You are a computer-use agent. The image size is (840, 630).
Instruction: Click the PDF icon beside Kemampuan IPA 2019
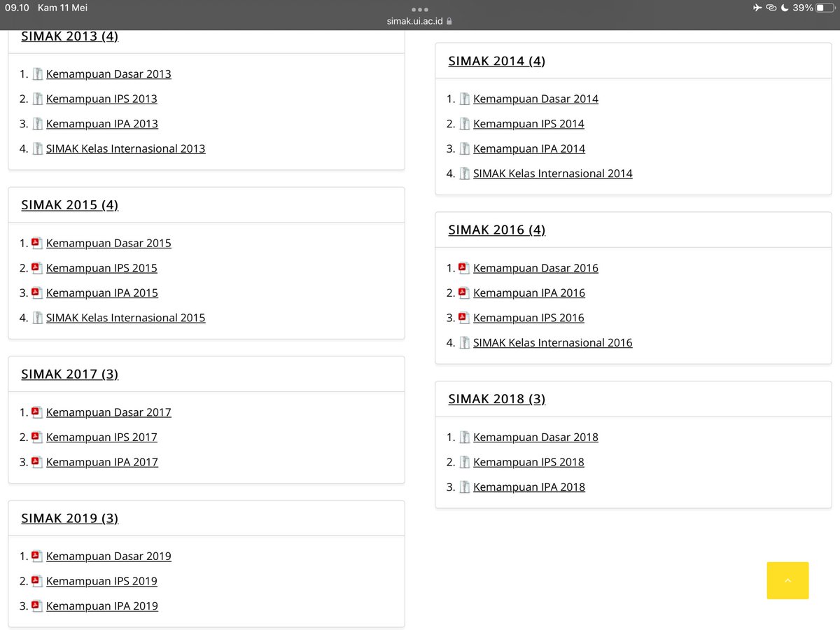point(37,605)
